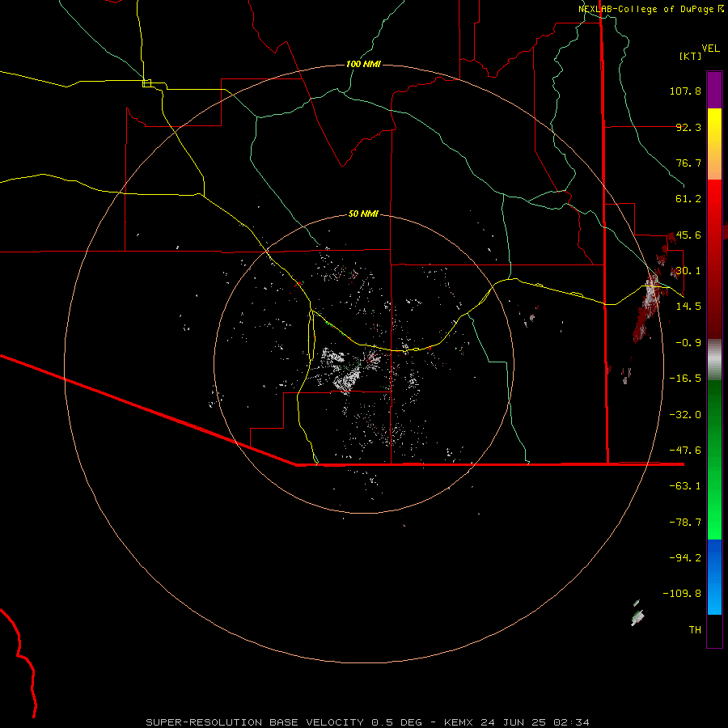Click the blue segment of velocity color bar

tap(714, 577)
